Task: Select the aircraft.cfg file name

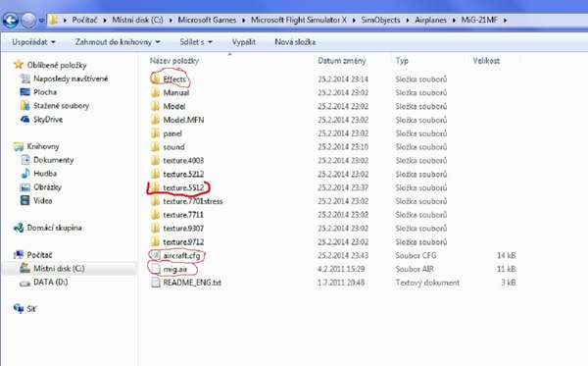Action: pyautogui.click(x=181, y=256)
